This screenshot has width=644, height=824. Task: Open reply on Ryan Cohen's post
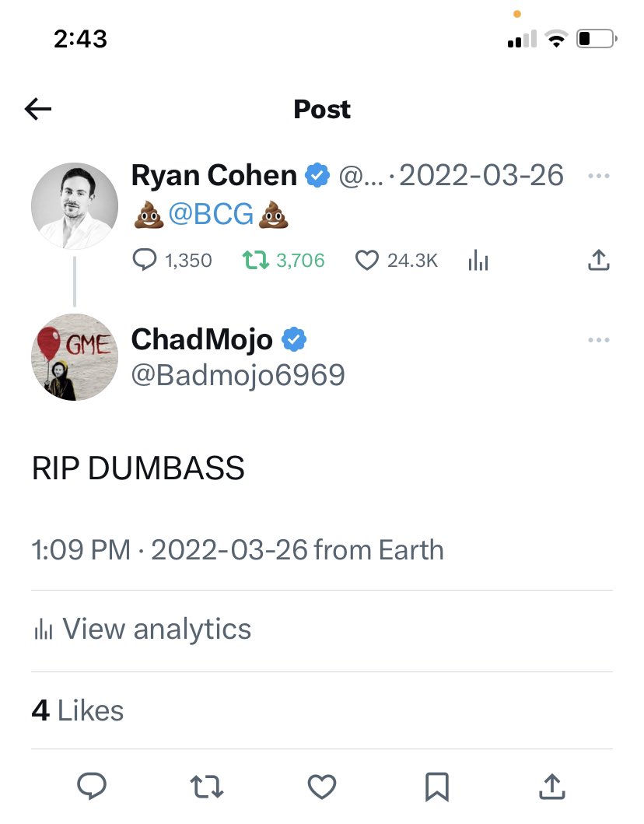click(145, 261)
